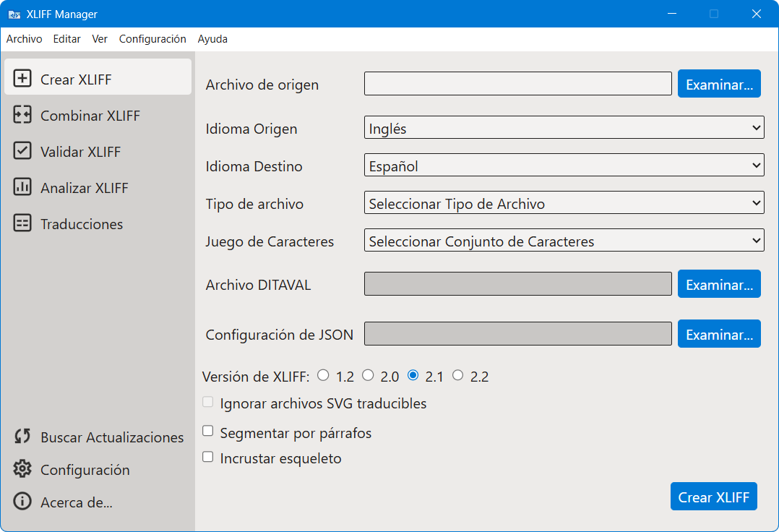Screen dimensions: 779x532
Task: Open the Editar menu
Action: 67,39
